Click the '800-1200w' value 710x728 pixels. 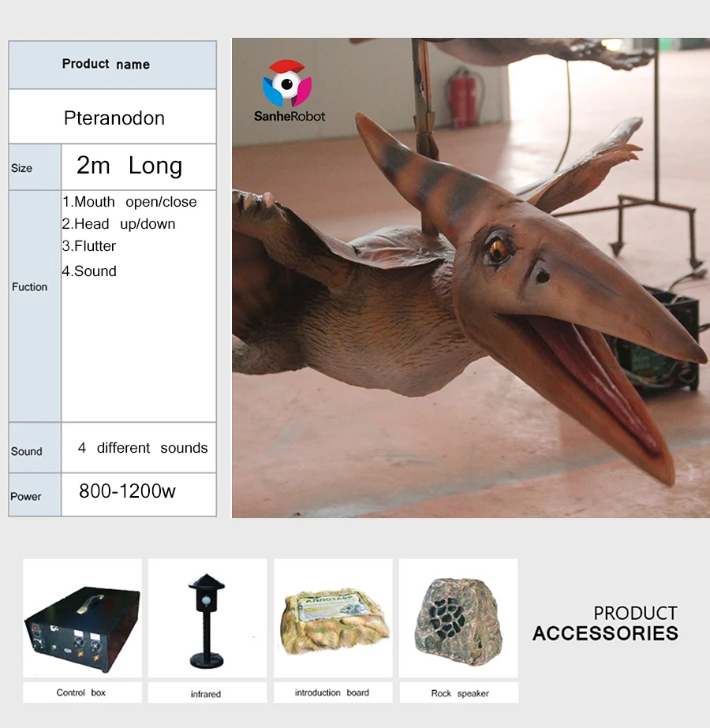[127, 491]
